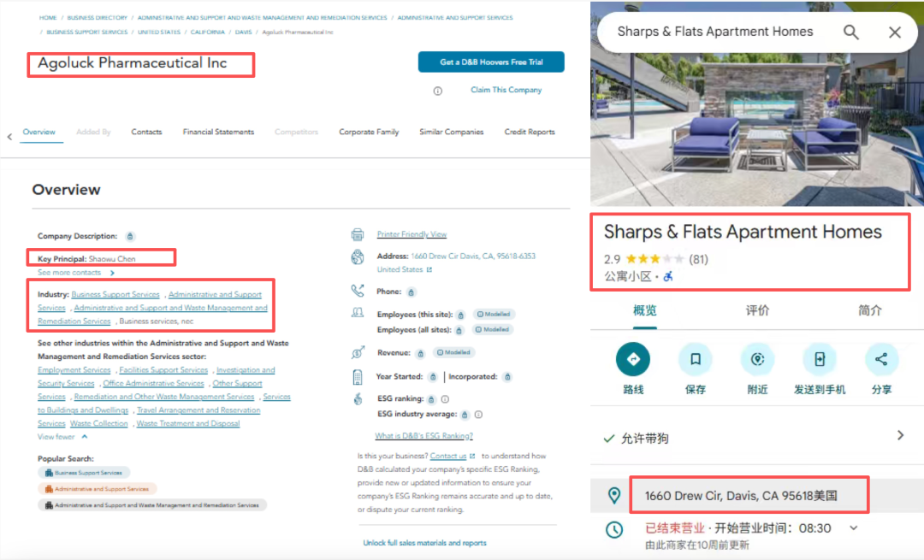This screenshot has height=560, width=924.
Task: Click the Sharps & Flats search input field
Action: 715,32
